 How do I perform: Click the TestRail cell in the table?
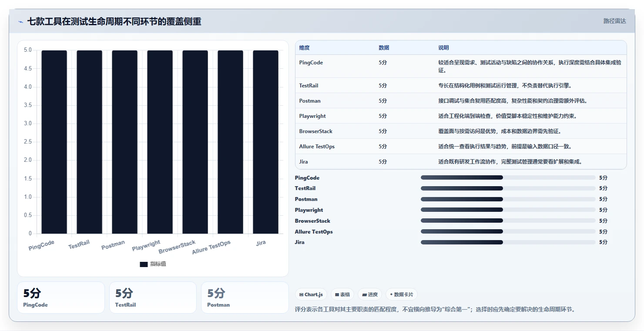[309, 86]
